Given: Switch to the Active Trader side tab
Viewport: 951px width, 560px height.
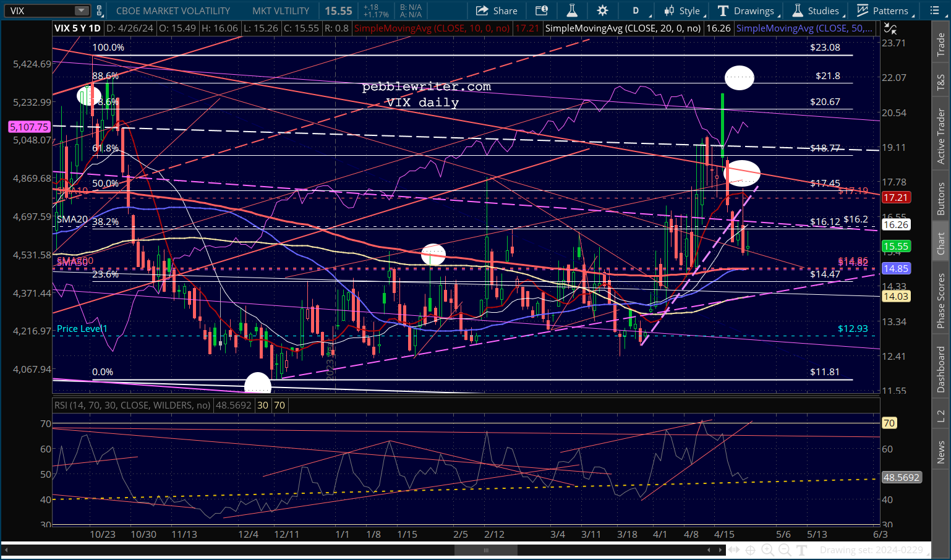Looking at the screenshot, I should [940, 136].
